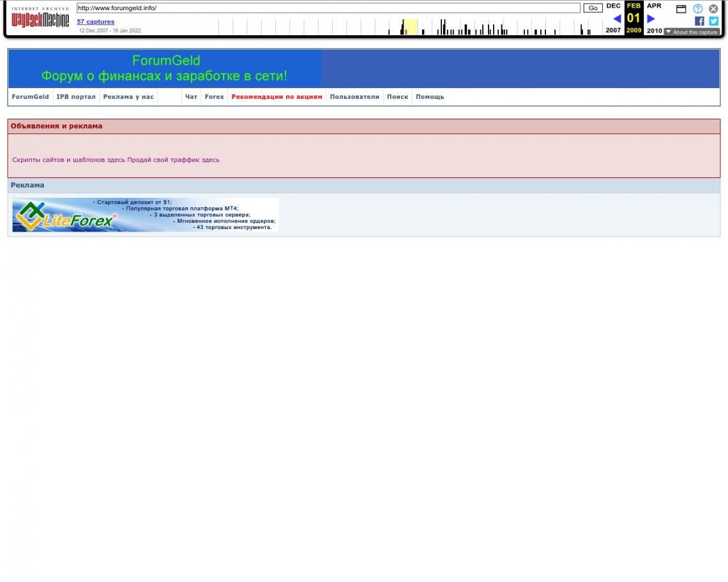
Task: Click the Go button next to URL
Action: click(x=593, y=8)
